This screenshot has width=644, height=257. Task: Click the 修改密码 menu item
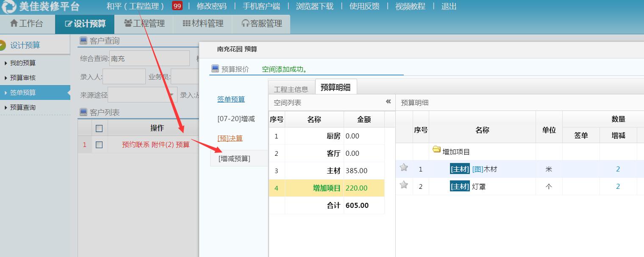pyautogui.click(x=212, y=6)
